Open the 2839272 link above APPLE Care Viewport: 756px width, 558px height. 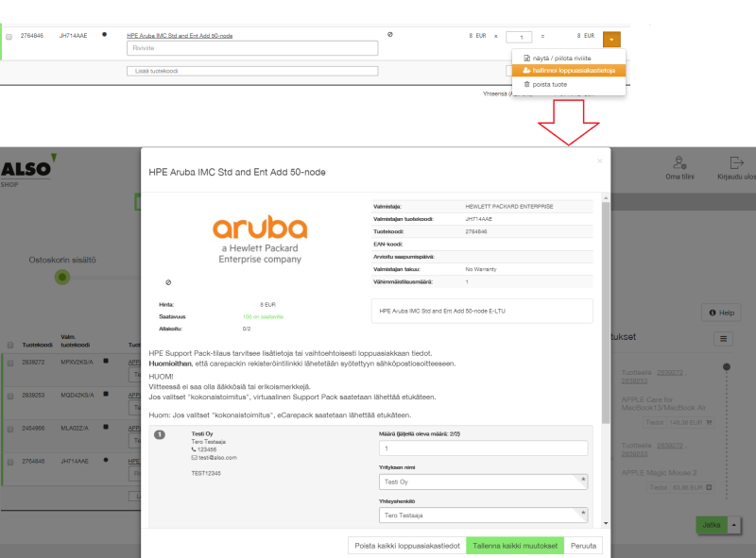click(670, 373)
